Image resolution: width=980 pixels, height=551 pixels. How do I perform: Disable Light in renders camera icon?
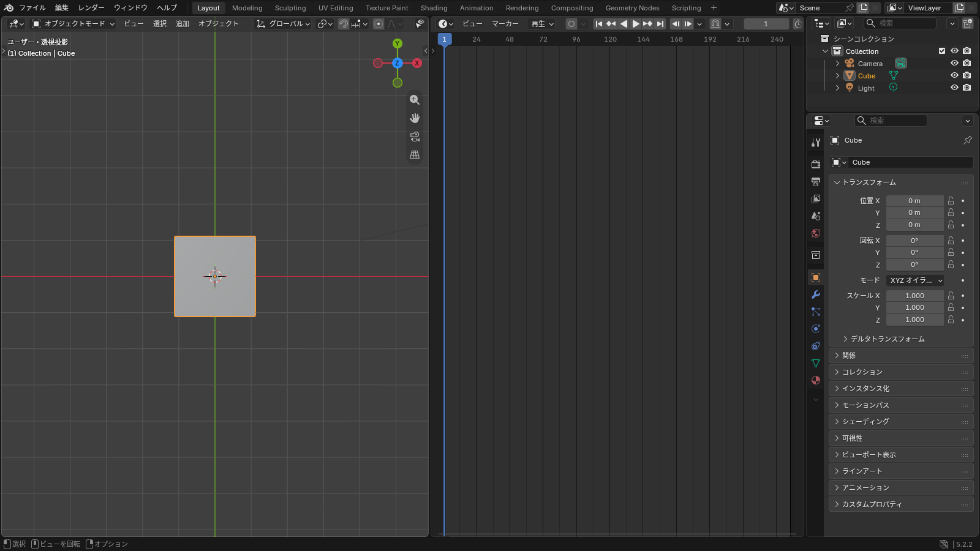tap(967, 88)
